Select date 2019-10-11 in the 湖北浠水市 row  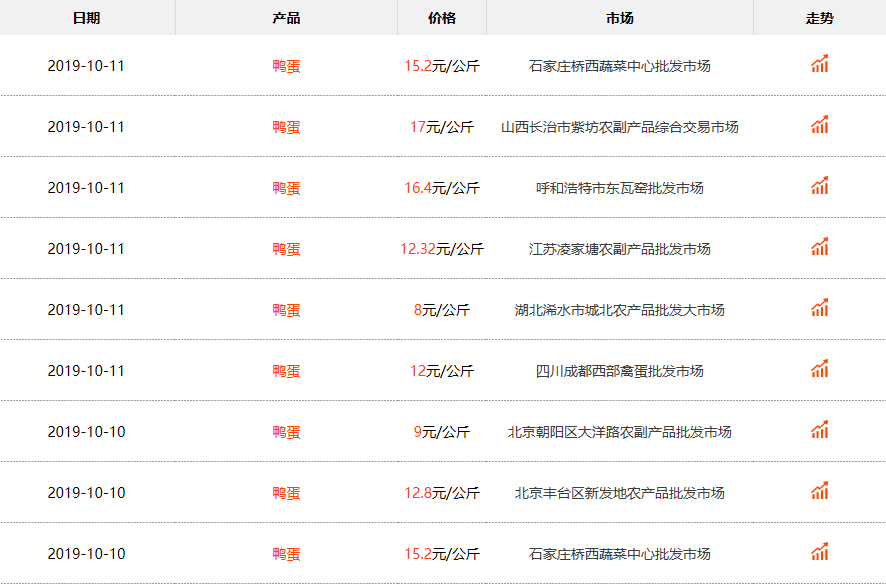click(86, 310)
